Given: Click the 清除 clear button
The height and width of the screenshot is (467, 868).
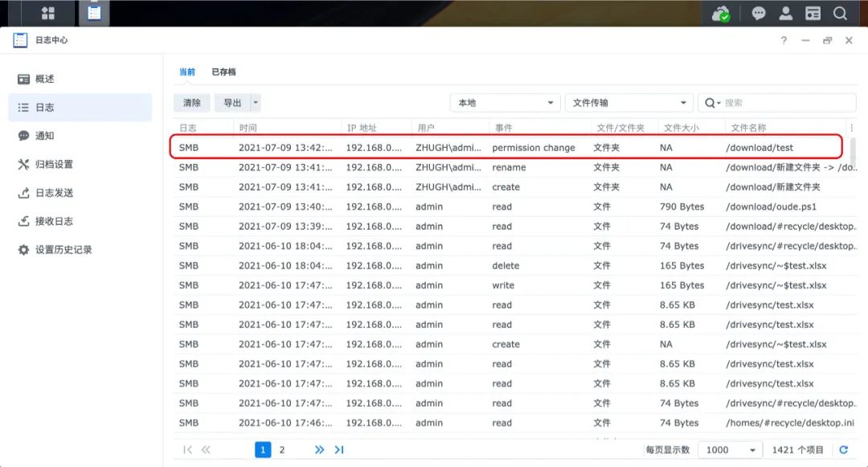Looking at the screenshot, I should (192, 103).
